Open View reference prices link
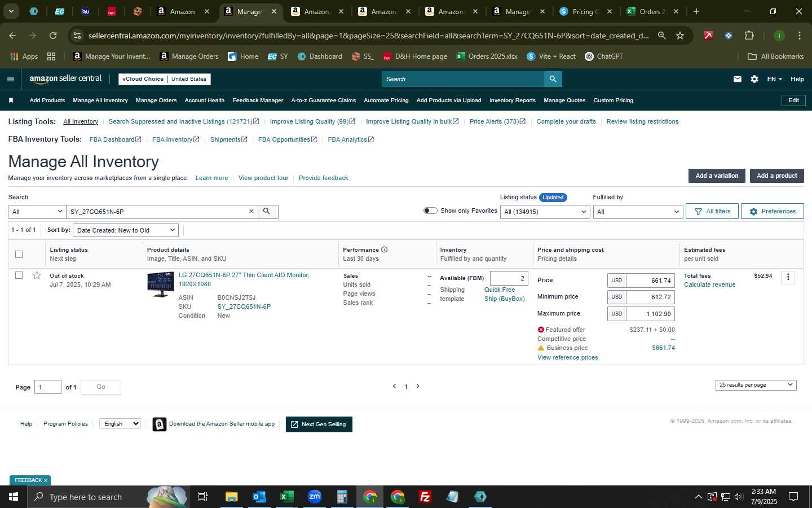This screenshot has width=812, height=508. pyautogui.click(x=567, y=358)
